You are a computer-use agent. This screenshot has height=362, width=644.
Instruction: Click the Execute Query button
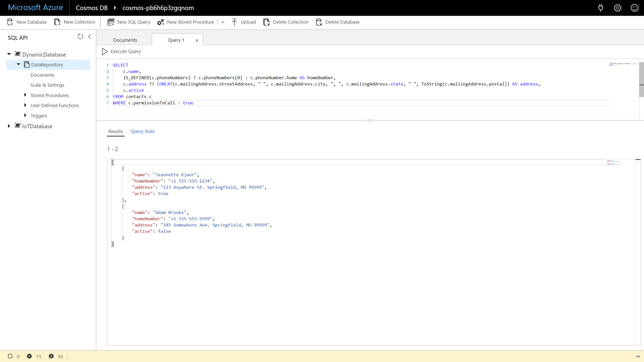(x=122, y=51)
